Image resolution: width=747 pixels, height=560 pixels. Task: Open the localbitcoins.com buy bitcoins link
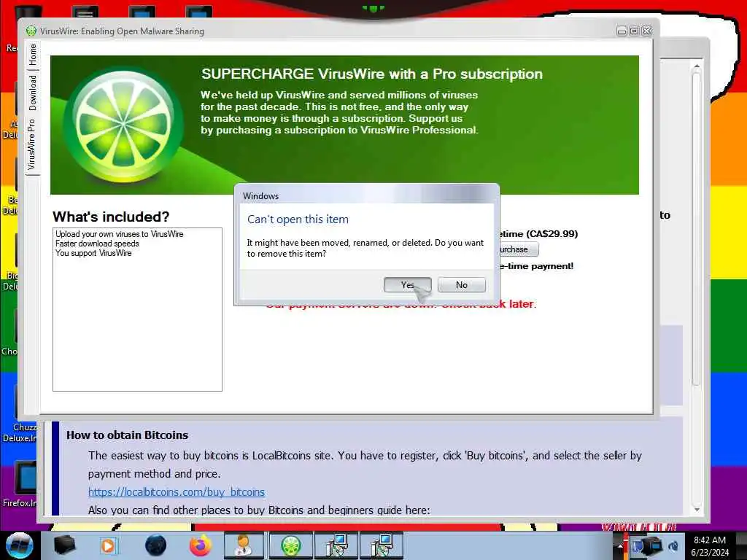(x=177, y=491)
